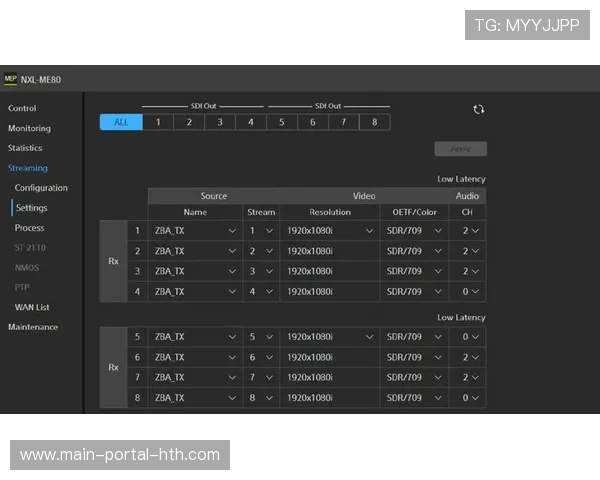Open the Rx 1 source Name dropdown
Screen dimensions: 600x480
coord(195,231)
